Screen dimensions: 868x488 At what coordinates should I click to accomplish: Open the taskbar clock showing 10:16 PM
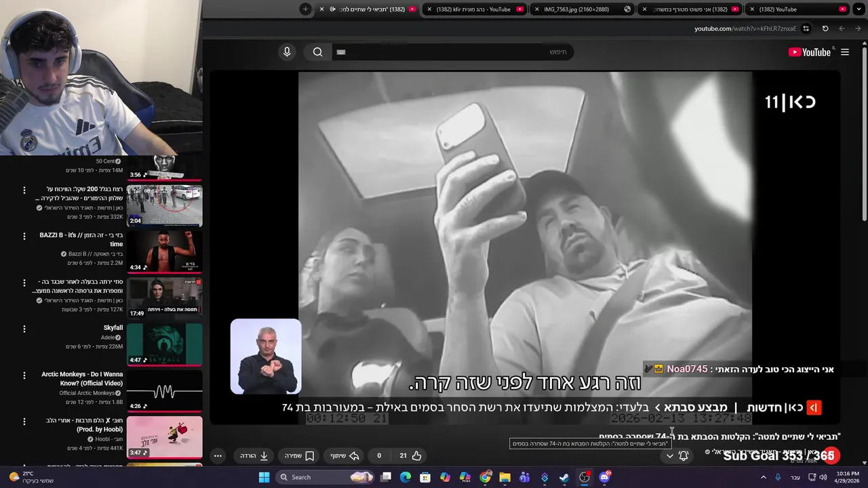(x=848, y=477)
